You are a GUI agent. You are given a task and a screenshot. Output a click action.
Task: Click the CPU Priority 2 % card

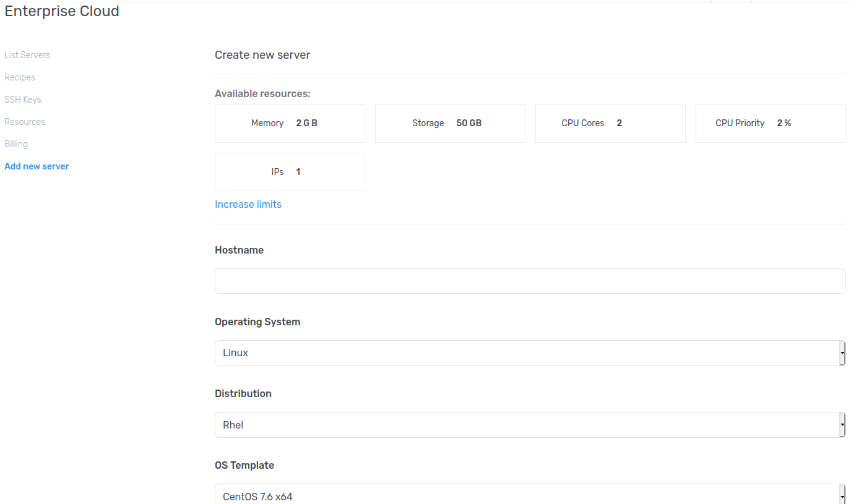point(771,123)
